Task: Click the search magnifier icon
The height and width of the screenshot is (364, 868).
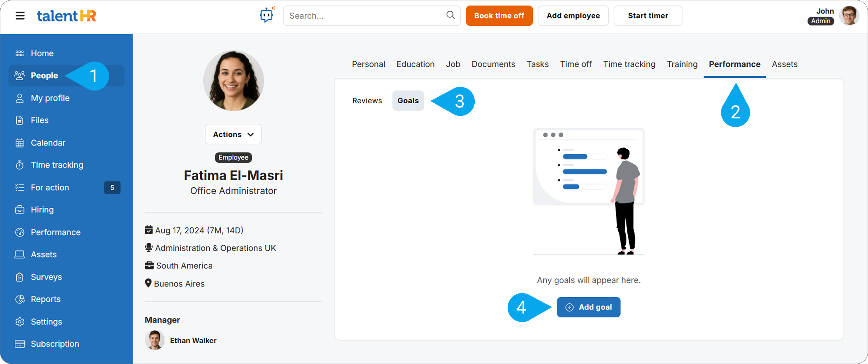Action: click(450, 15)
